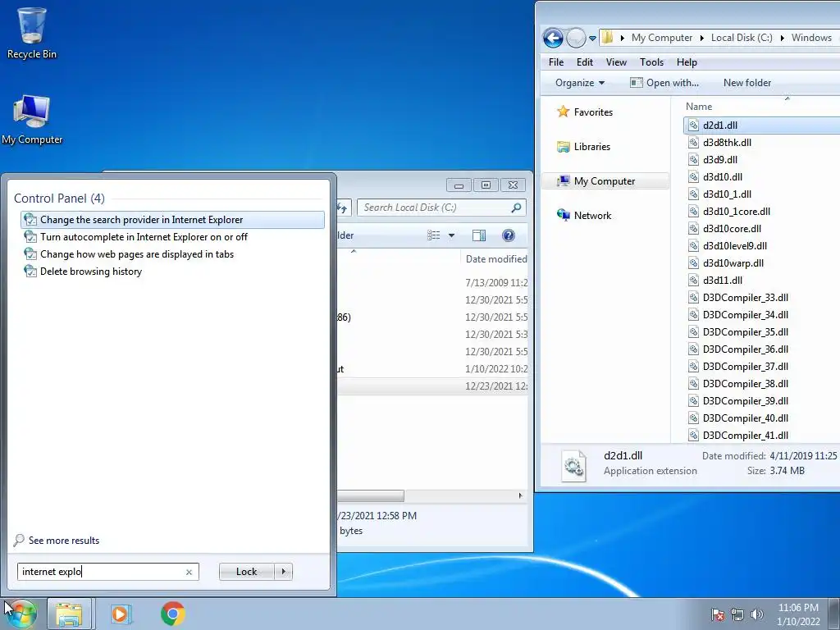Click the d3d11.dll file icon
840x630 pixels.
pos(693,281)
